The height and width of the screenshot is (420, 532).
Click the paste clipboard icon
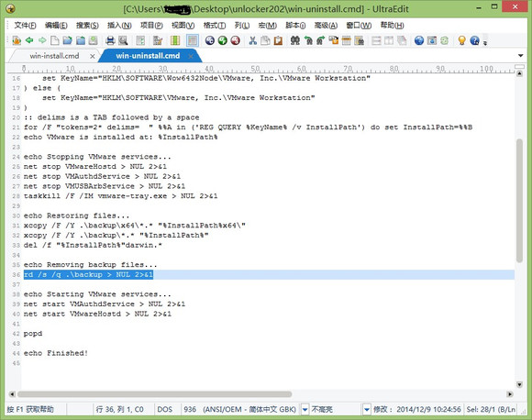(x=278, y=40)
